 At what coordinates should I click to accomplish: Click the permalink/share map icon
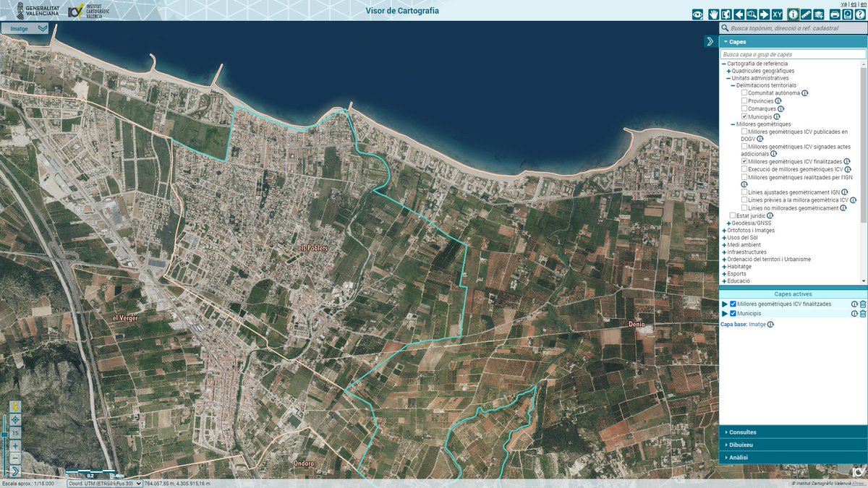[847, 14]
